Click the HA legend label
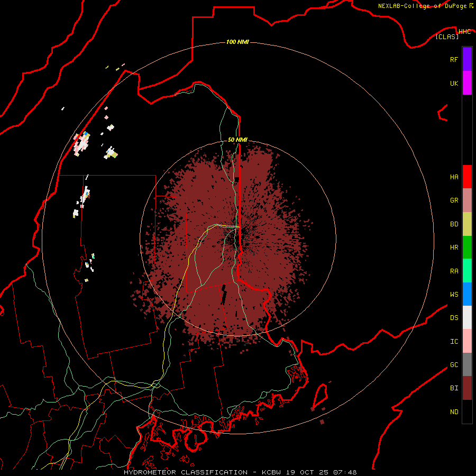The image size is (476, 476). 454,177
